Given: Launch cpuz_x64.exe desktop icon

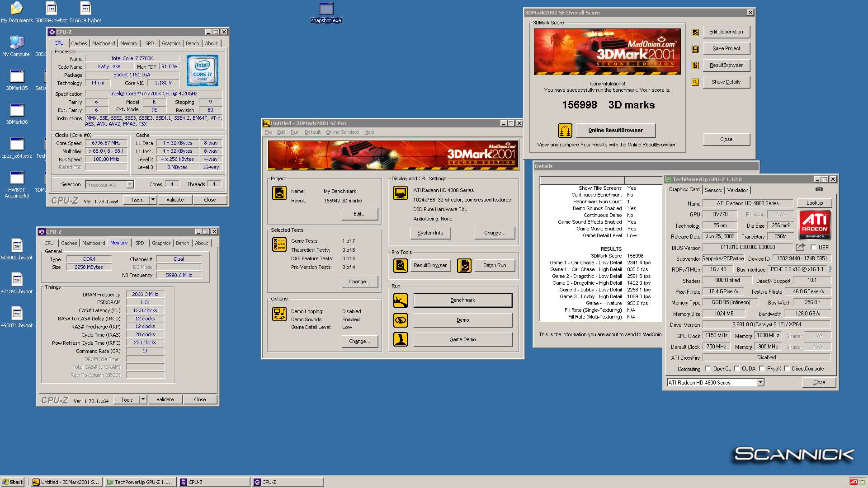Looking at the screenshot, I should click(x=17, y=148).
